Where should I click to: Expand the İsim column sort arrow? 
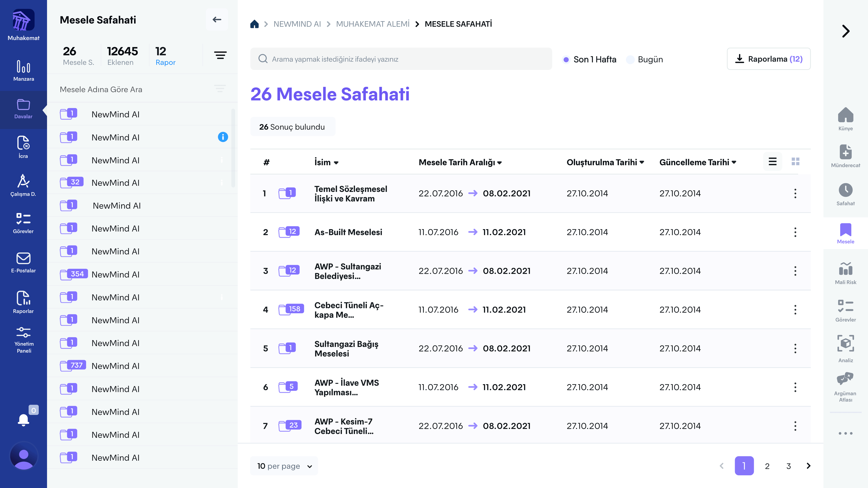[x=336, y=163]
